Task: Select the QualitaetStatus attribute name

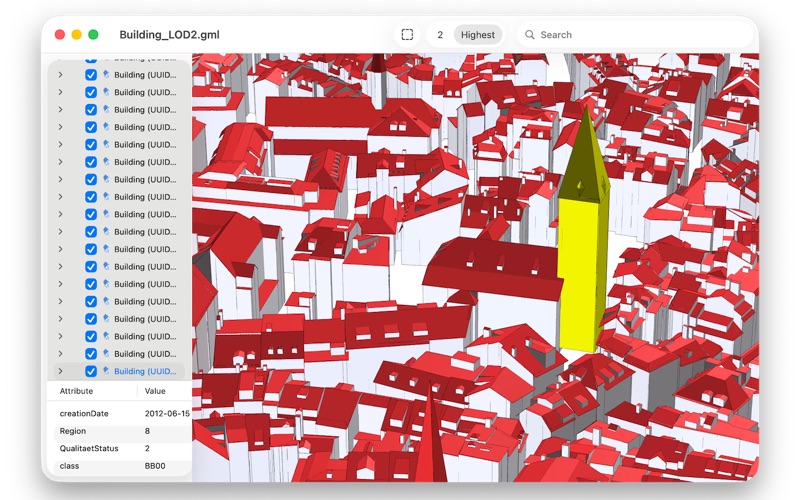Action: pos(89,448)
